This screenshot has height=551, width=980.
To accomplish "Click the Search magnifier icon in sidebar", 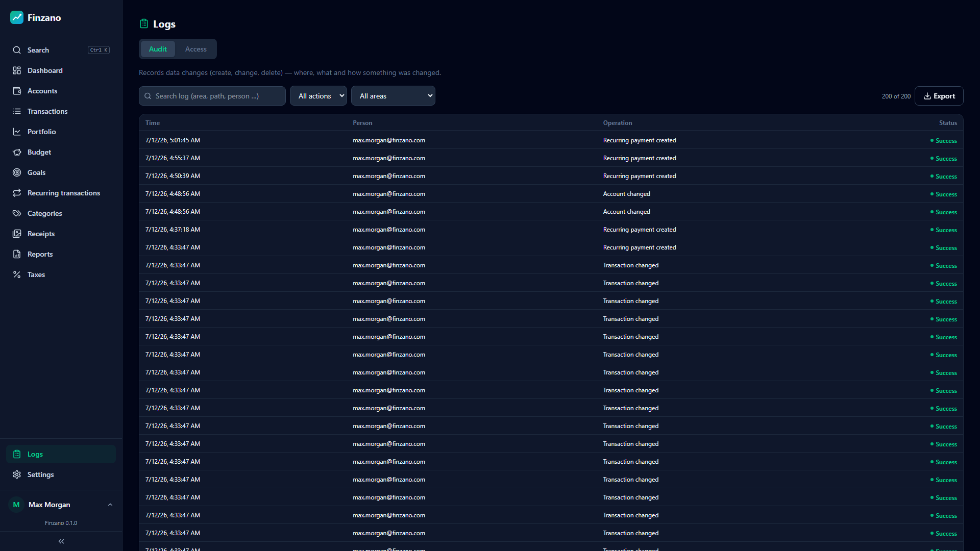I will [x=17, y=50].
